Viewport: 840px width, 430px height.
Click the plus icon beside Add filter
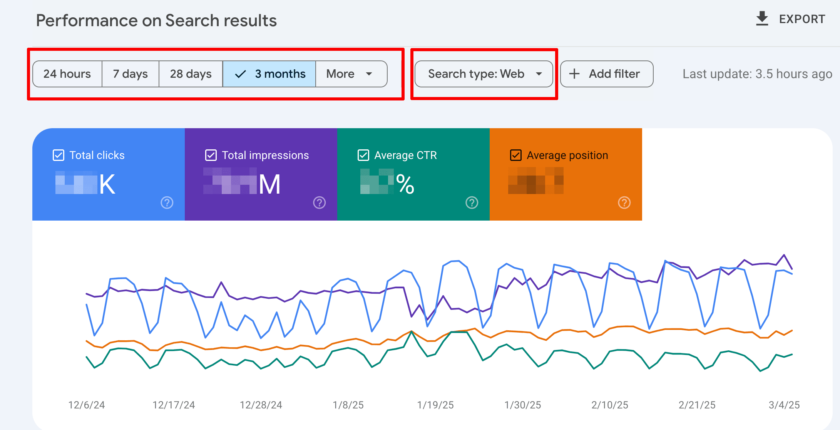[575, 74]
